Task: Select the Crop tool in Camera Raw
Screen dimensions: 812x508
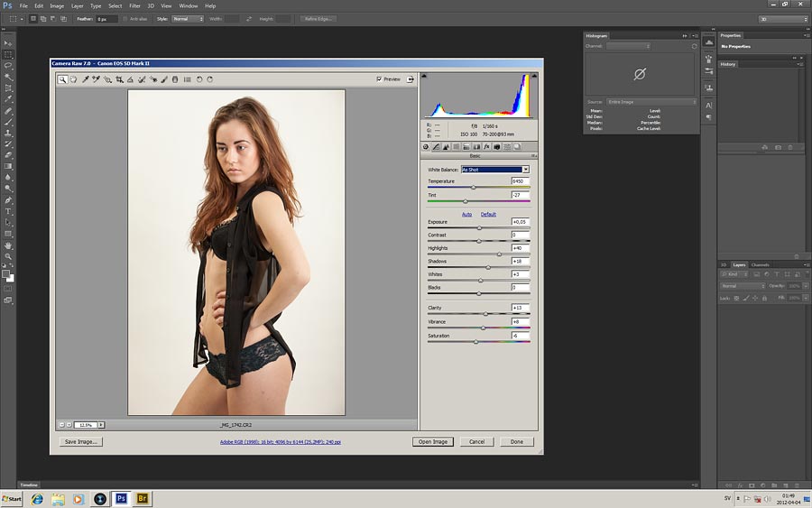Action: point(119,79)
